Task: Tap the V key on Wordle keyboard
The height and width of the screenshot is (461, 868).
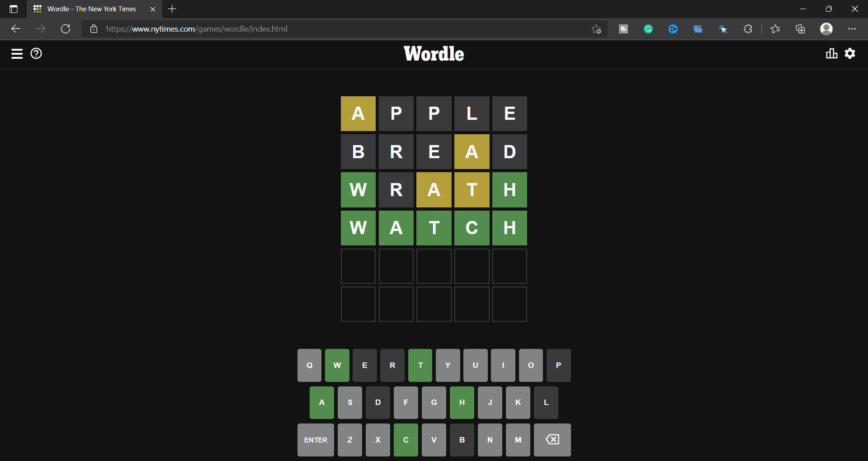Action: coord(434,440)
